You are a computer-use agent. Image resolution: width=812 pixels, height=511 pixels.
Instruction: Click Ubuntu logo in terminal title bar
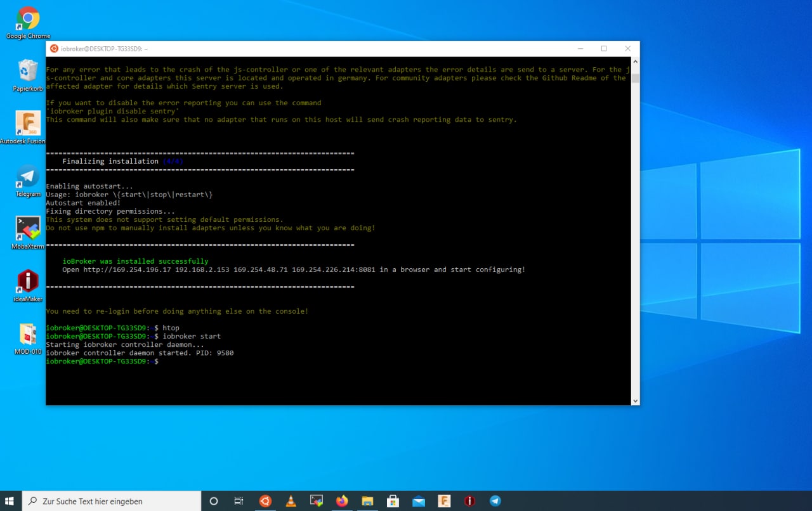coord(54,48)
